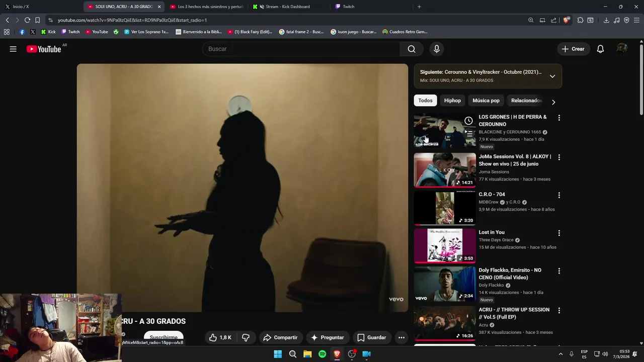Open the Cuadros Retro Gam bookmark
This screenshot has height=362, width=644.
point(405,32)
